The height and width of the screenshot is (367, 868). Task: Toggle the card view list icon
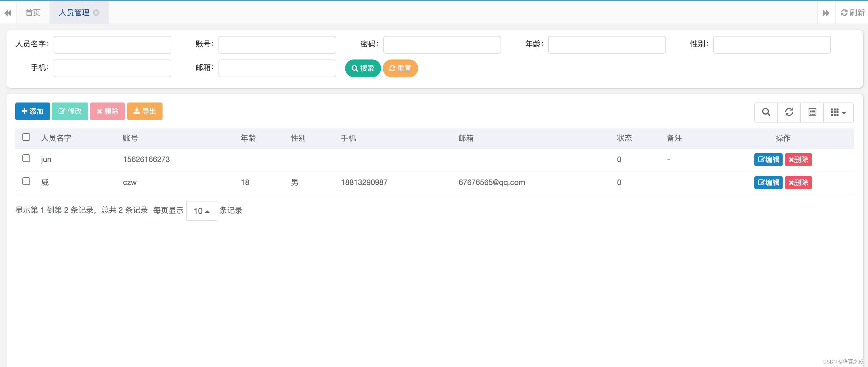click(812, 112)
